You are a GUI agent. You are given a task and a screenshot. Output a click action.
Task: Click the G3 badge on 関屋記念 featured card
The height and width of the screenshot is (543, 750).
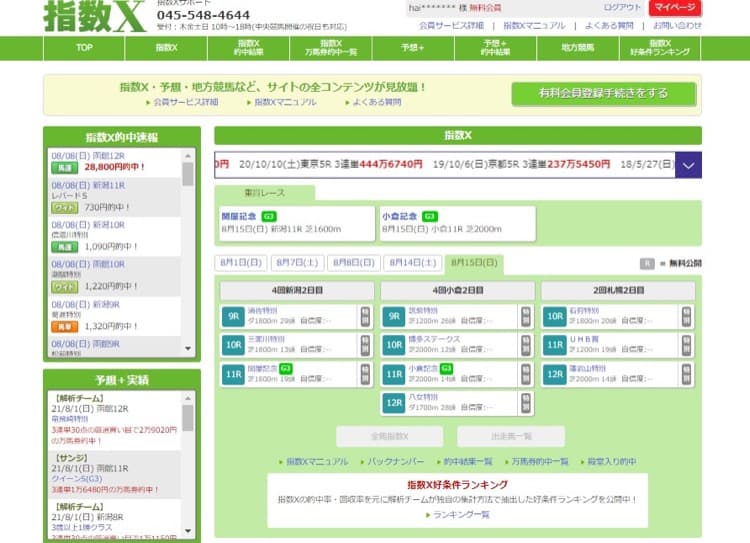(269, 216)
